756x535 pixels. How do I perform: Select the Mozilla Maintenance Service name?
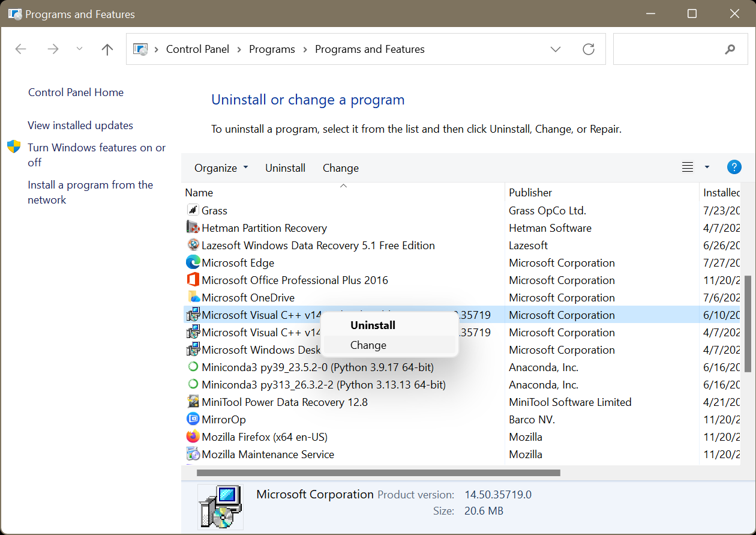click(268, 455)
